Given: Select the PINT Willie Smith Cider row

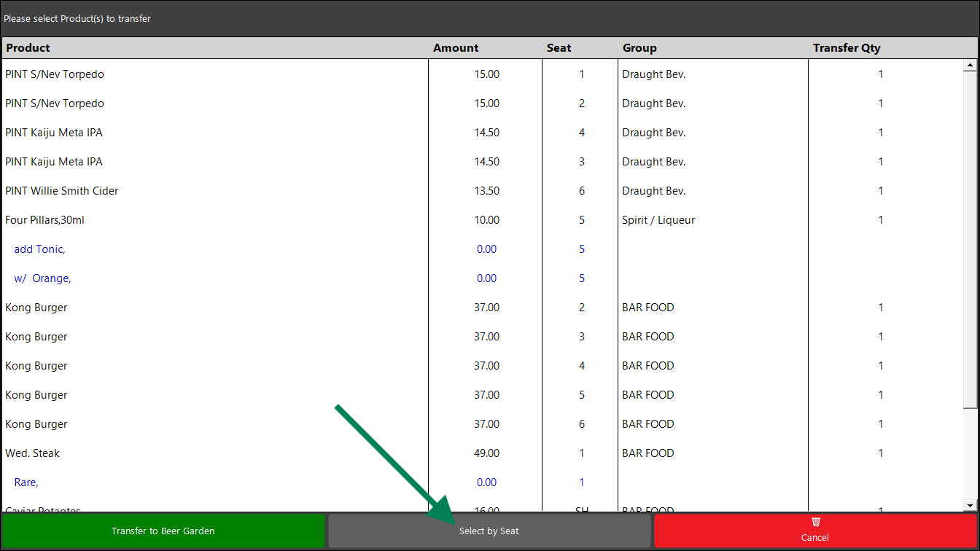Looking at the screenshot, I should click(482, 191).
